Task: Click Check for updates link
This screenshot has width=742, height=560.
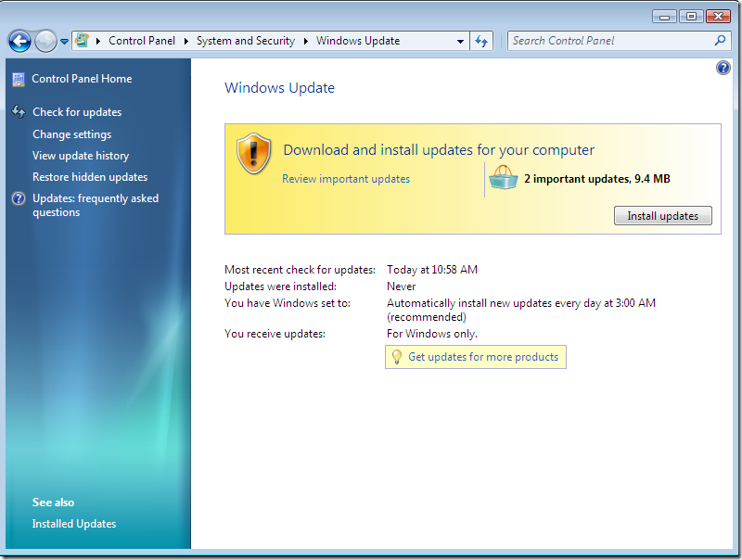Action: (77, 112)
